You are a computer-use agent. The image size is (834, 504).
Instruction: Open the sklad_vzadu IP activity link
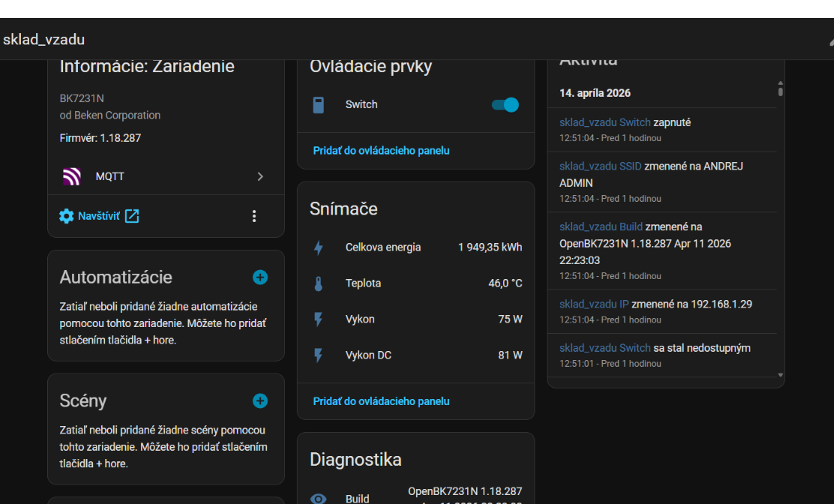coord(593,304)
